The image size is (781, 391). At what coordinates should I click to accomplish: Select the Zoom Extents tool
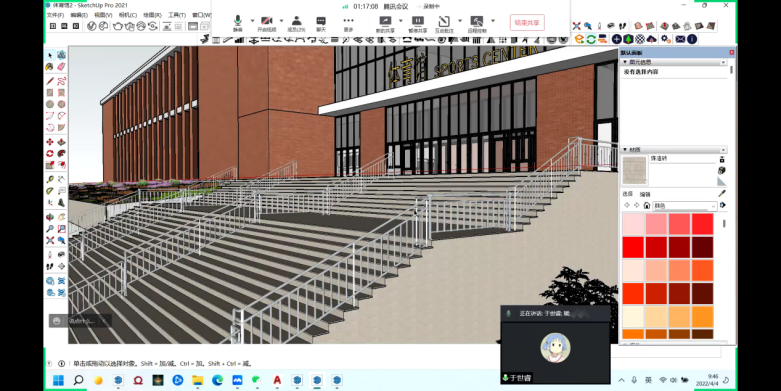tap(50, 241)
